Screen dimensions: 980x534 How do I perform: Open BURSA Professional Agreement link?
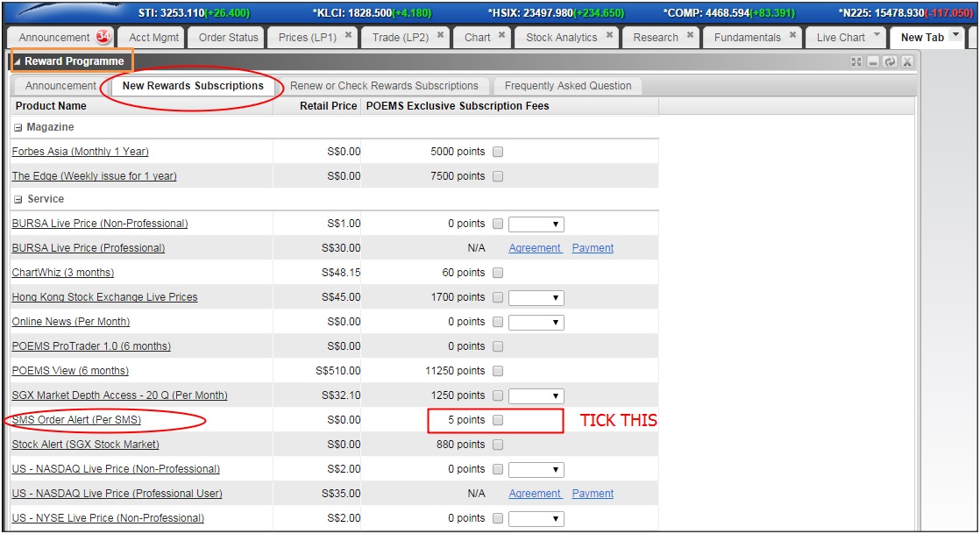pyautogui.click(x=535, y=248)
